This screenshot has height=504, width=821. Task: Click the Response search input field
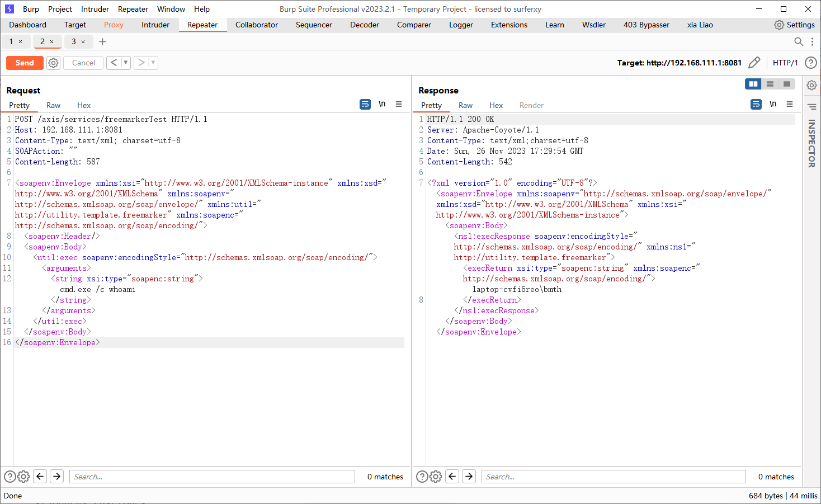pos(614,477)
